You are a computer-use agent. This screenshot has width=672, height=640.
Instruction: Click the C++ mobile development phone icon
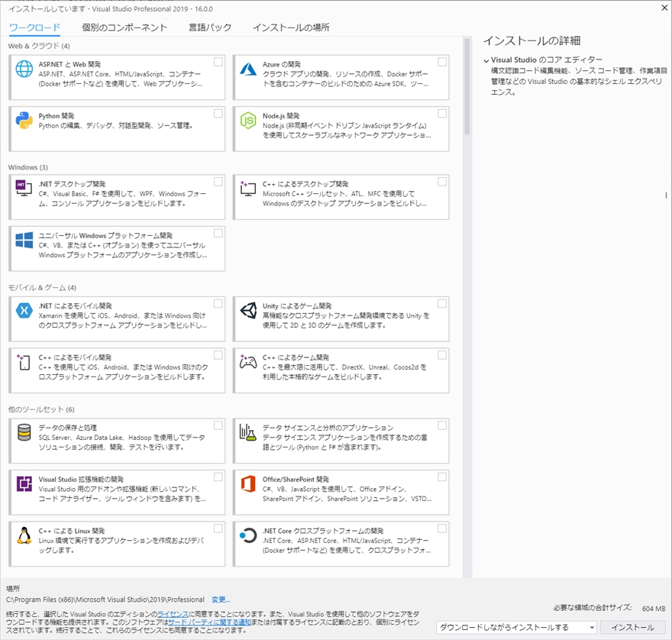[24, 362]
